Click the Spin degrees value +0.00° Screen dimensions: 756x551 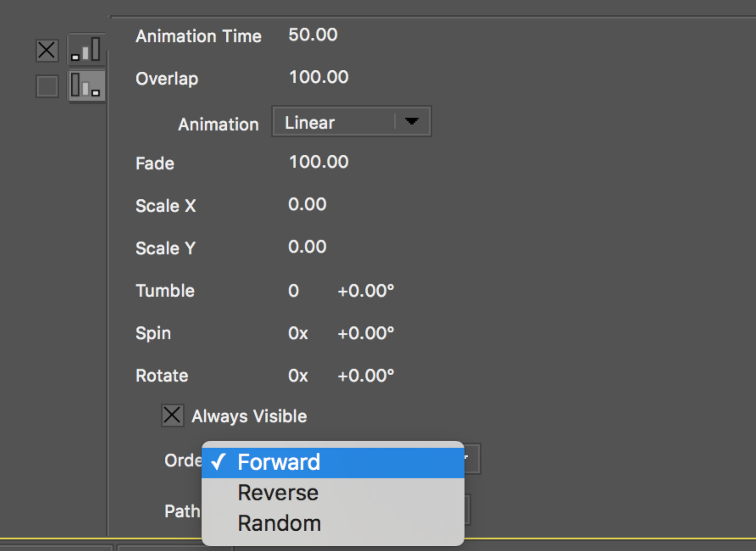pyautogui.click(x=366, y=333)
